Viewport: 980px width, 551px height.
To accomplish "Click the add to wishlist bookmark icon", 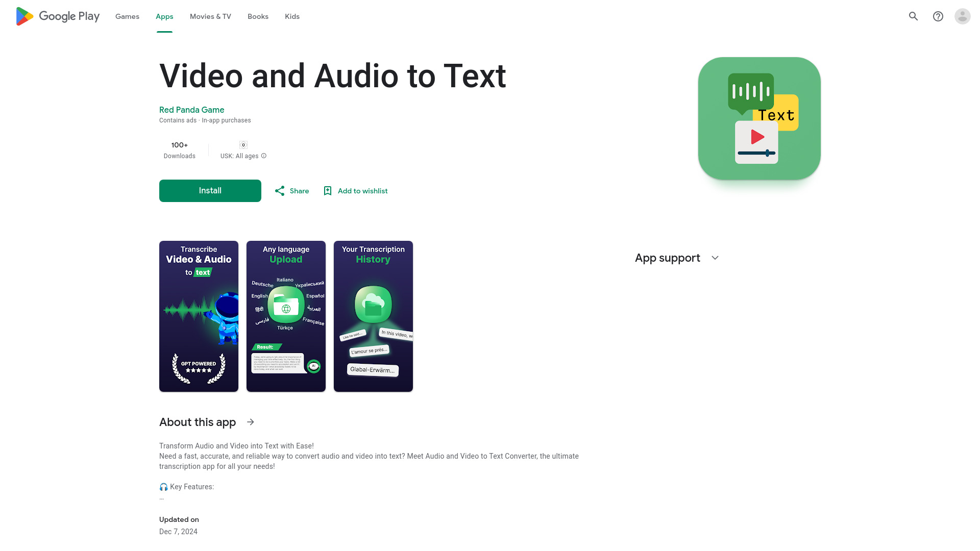I will [327, 190].
